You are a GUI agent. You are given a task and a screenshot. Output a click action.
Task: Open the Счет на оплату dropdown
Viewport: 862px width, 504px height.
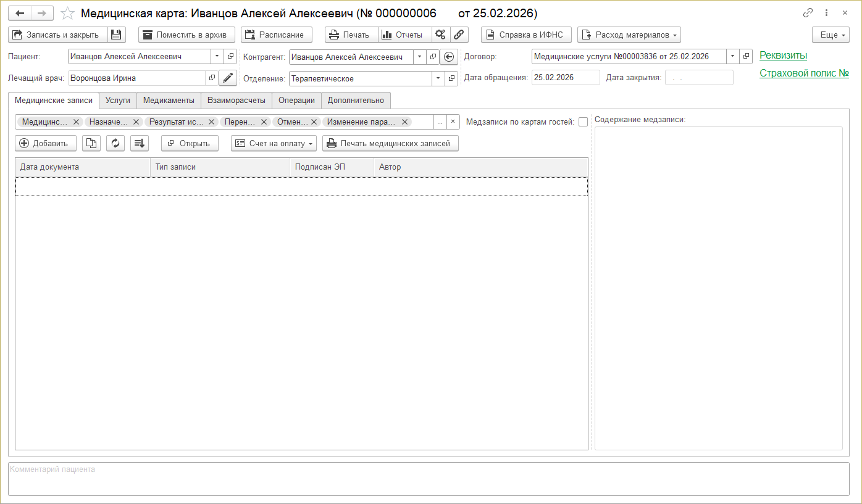(x=274, y=143)
